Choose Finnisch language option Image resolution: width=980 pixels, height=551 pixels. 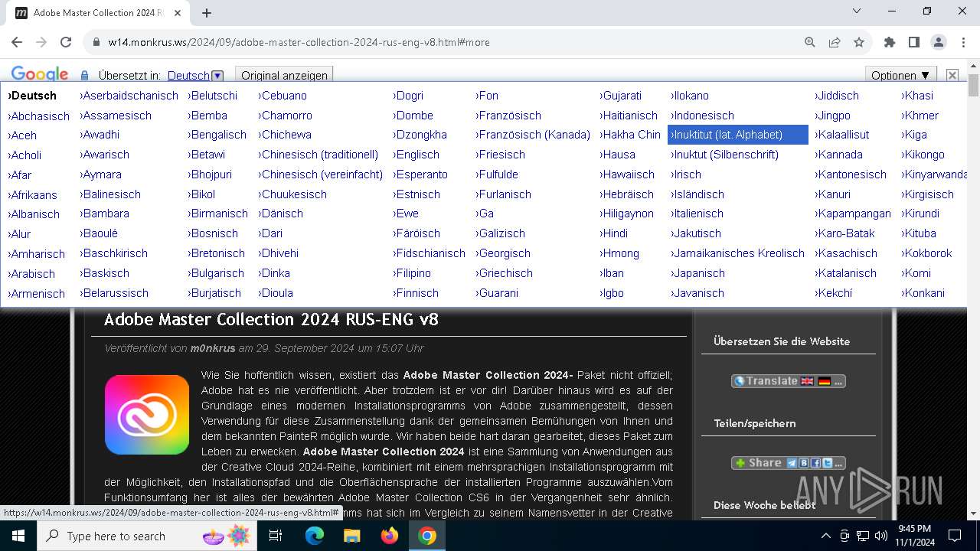(416, 293)
